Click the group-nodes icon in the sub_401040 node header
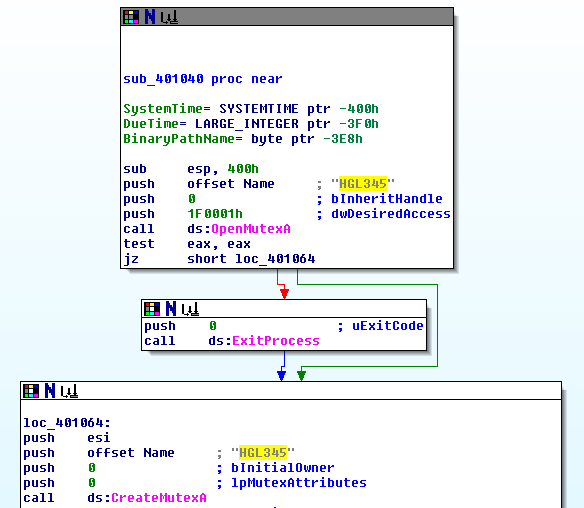Image resolution: width=584 pixels, height=508 pixels. [169, 18]
